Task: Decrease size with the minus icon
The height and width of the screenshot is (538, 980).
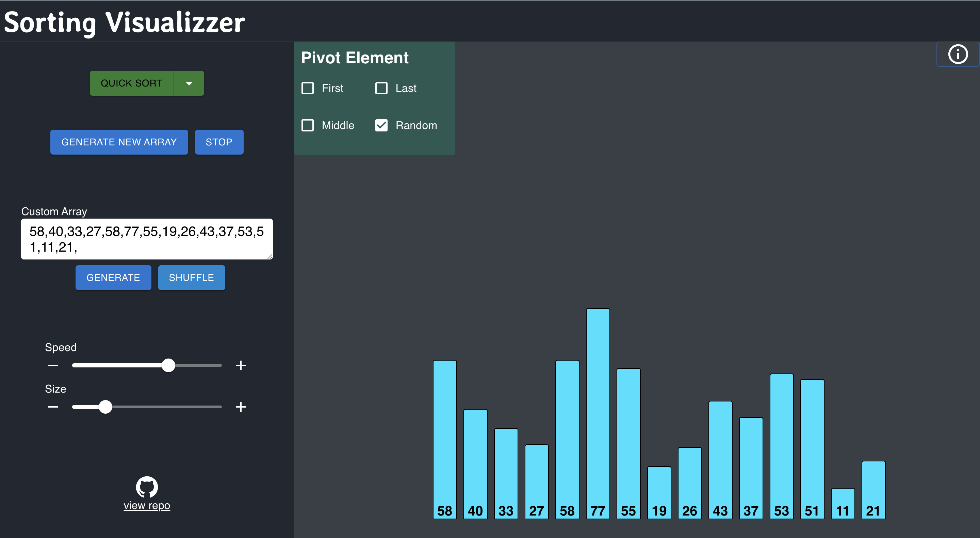Action: pyautogui.click(x=53, y=407)
